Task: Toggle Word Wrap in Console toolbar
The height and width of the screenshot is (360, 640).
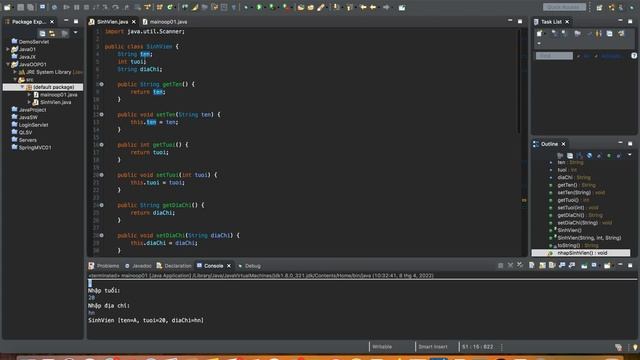Action: (x=552, y=265)
